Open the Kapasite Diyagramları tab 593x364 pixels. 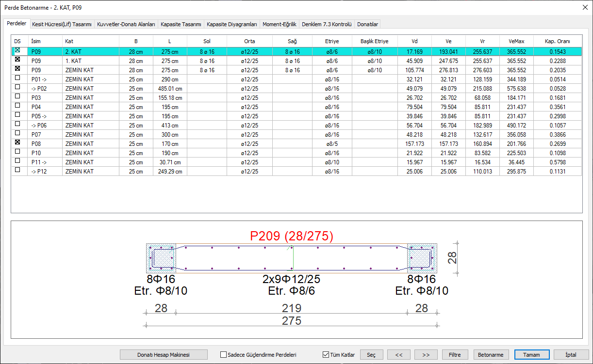(231, 24)
